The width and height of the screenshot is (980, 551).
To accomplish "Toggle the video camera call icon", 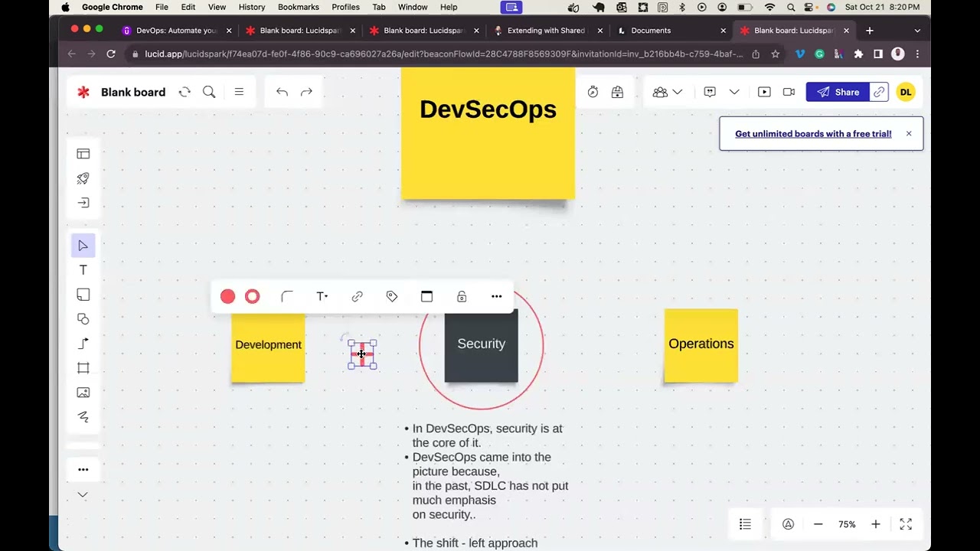I will click(789, 92).
